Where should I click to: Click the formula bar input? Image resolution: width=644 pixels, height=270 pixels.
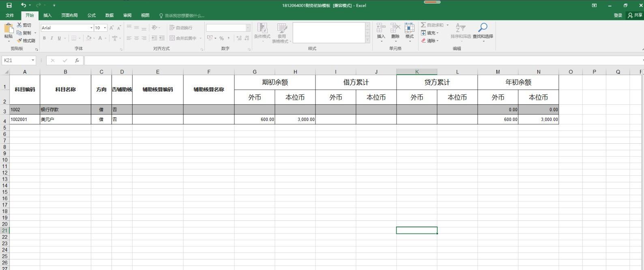pyautogui.click(x=363, y=60)
